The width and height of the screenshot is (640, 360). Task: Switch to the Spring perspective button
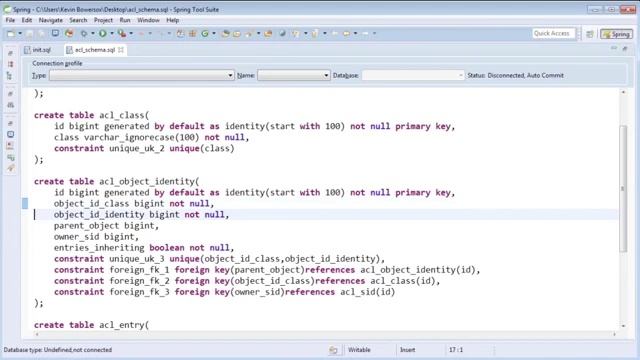(616, 34)
